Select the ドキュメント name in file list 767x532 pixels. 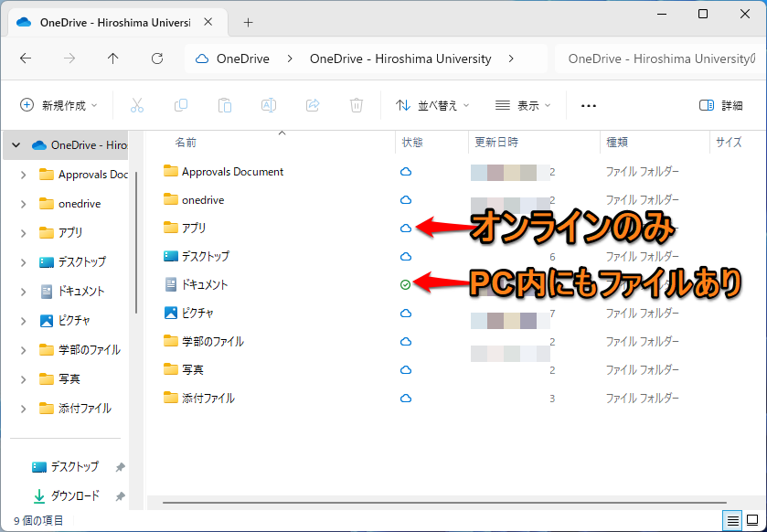pos(205,284)
